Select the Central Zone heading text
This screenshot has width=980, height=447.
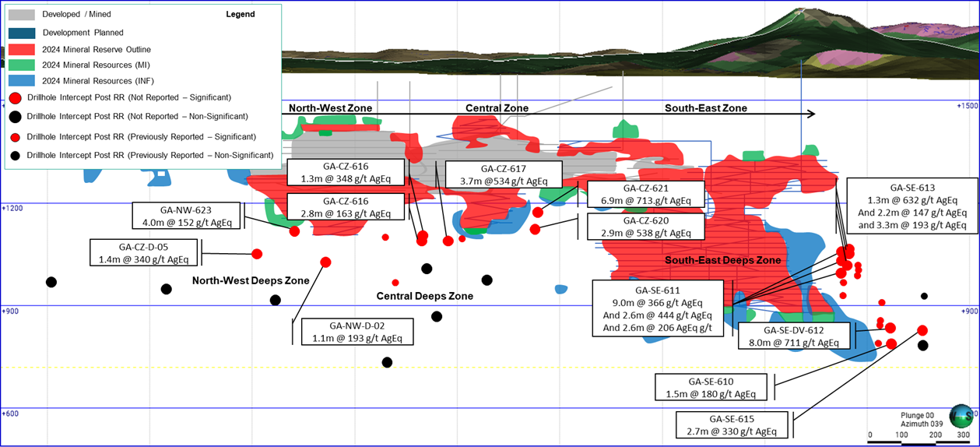pyautogui.click(x=497, y=108)
